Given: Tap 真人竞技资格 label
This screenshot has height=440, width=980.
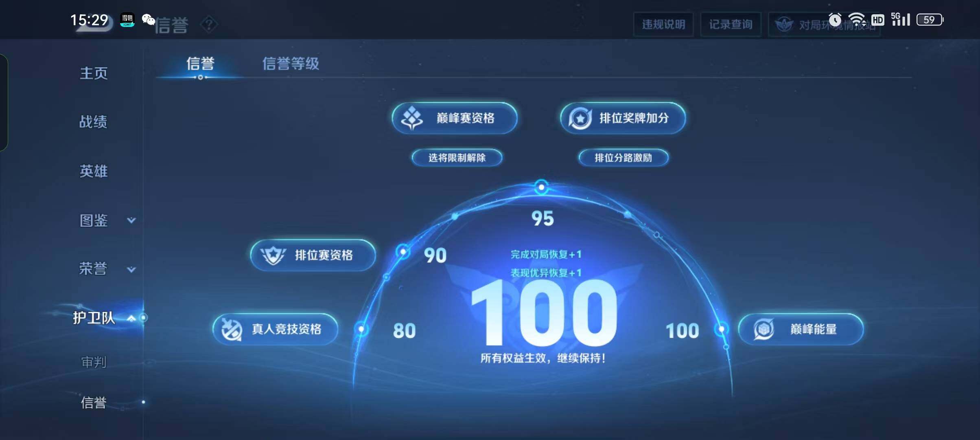Looking at the screenshot, I should tap(287, 329).
